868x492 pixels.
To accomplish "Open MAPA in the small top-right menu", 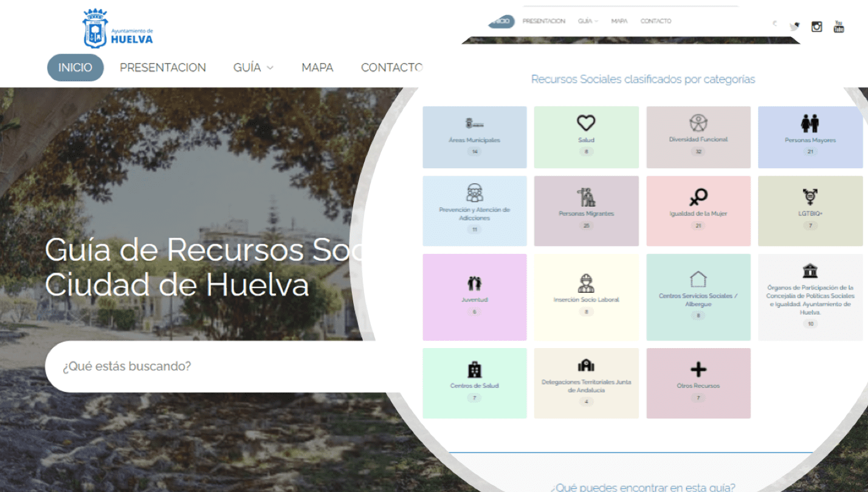I will [619, 21].
